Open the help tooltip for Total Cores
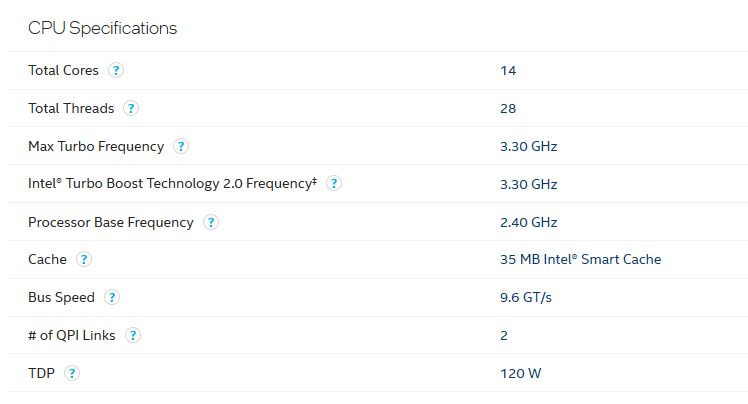 pos(115,70)
